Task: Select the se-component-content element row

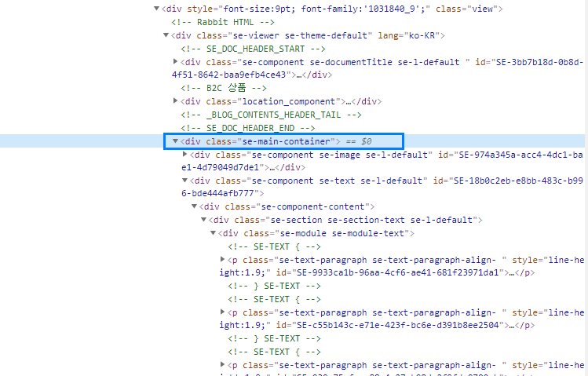Action: (x=287, y=206)
